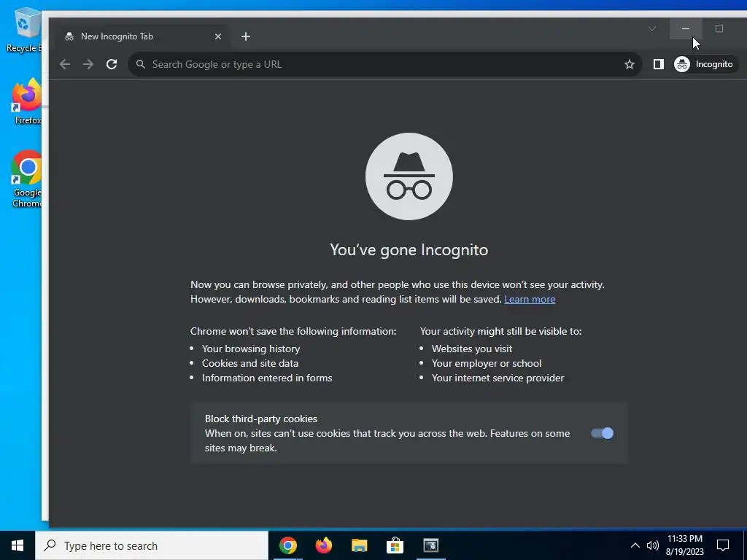Show hidden system tray icons

(635, 545)
